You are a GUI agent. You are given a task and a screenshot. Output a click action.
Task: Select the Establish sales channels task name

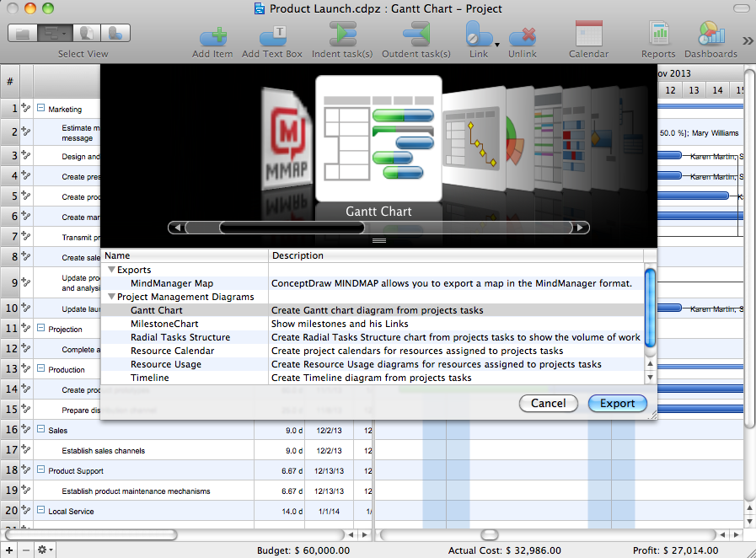pos(103,450)
